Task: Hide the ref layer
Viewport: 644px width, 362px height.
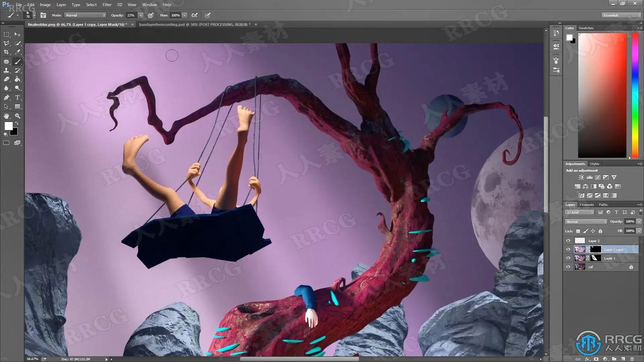Action: (x=568, y=267)
